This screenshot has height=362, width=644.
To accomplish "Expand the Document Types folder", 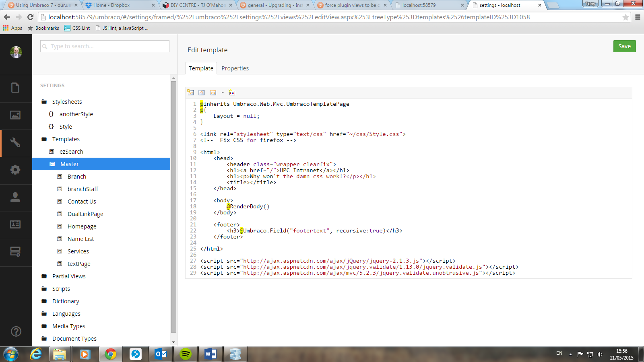I will 74,339.
